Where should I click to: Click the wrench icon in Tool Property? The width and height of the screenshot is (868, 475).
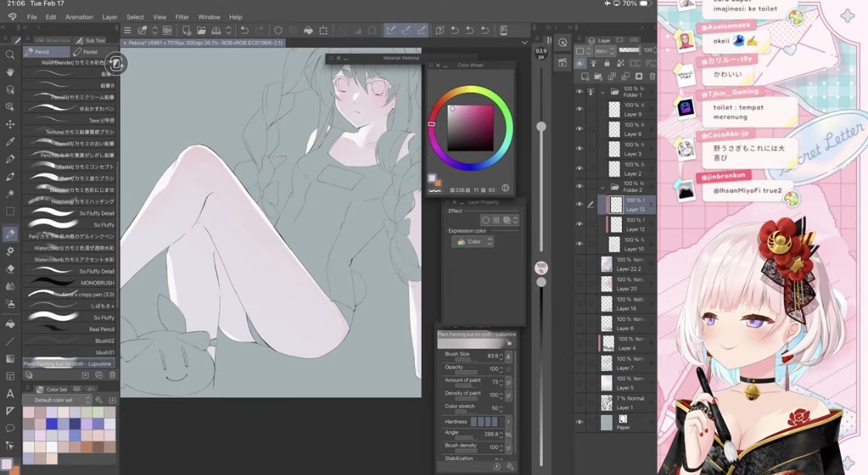click(x=509, y=467)
